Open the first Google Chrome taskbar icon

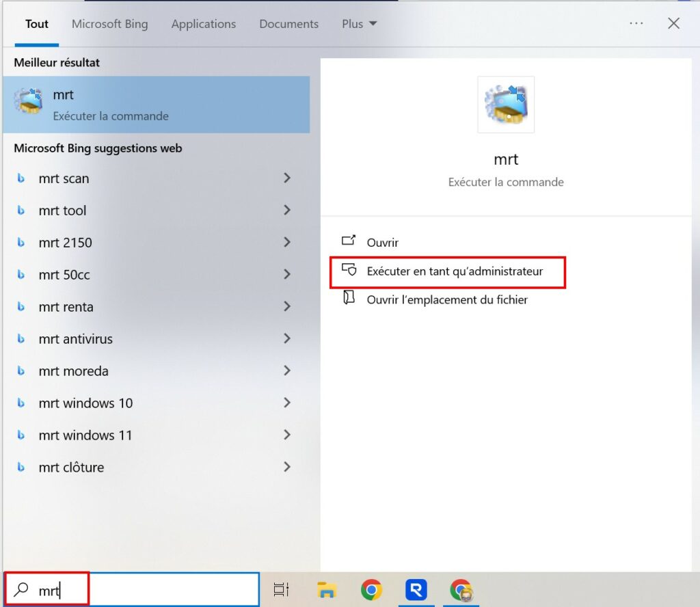click(371, 589)
